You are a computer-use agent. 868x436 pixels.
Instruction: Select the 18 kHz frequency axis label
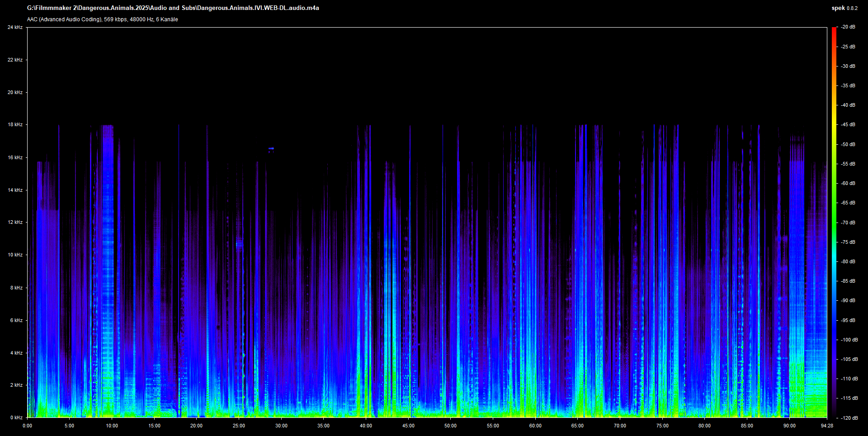[x=15, y=124]
